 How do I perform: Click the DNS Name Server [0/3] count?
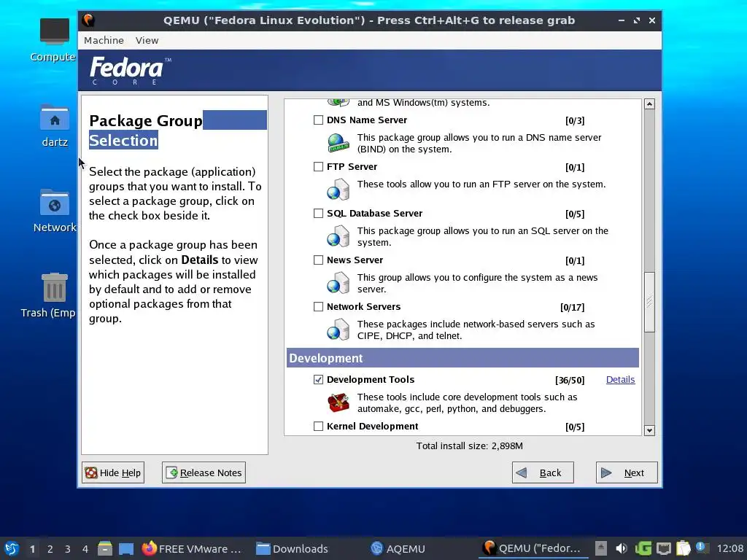point(575,120)
